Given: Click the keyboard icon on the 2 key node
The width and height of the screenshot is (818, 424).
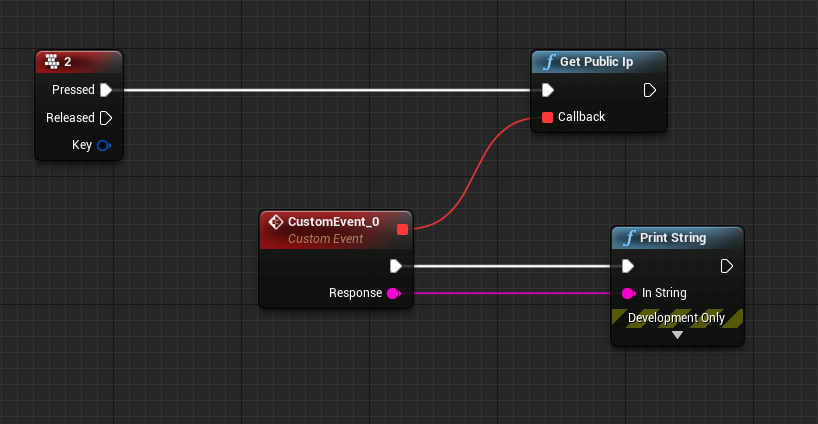Looking at the screenshot, I should click(52, 62).
